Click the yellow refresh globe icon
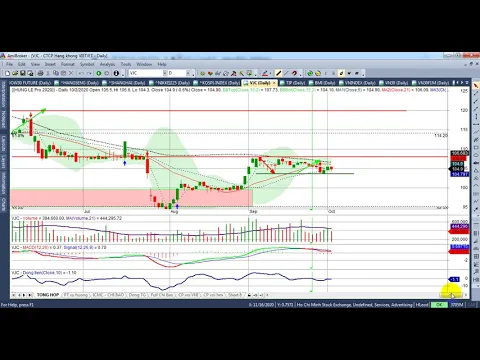 click(318, 73)
